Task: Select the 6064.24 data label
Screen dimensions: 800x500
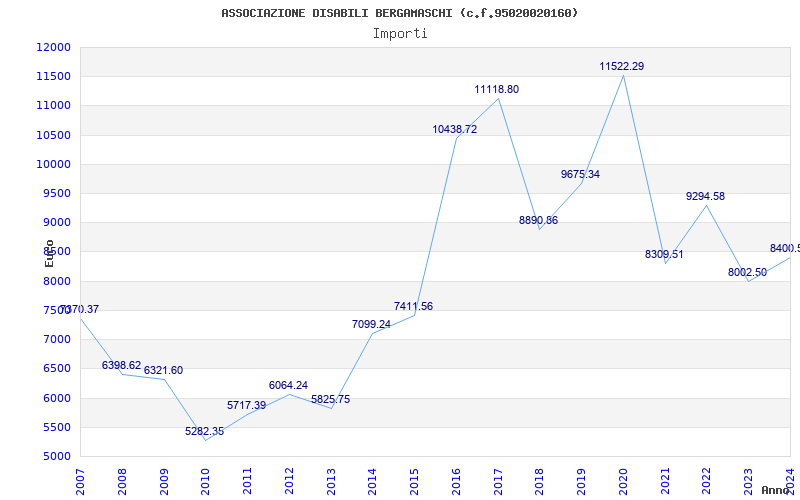Action: point(288,385)
